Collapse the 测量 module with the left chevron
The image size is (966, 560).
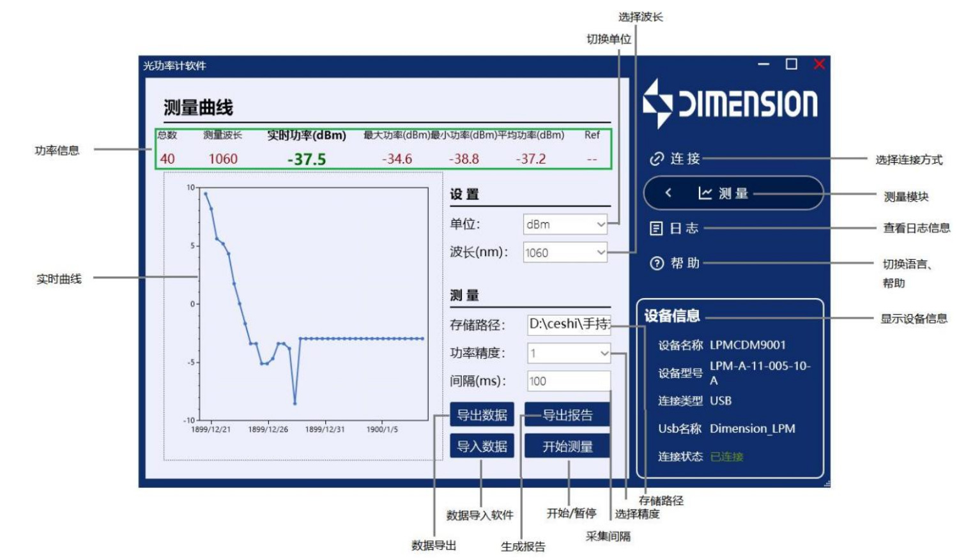(669, 193)
